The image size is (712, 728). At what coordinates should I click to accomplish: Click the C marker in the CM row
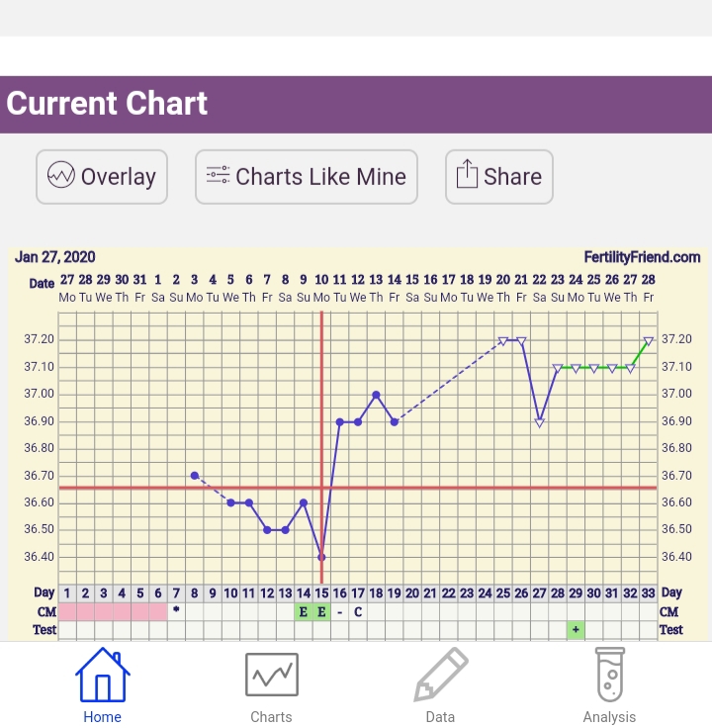click(358, 611)
